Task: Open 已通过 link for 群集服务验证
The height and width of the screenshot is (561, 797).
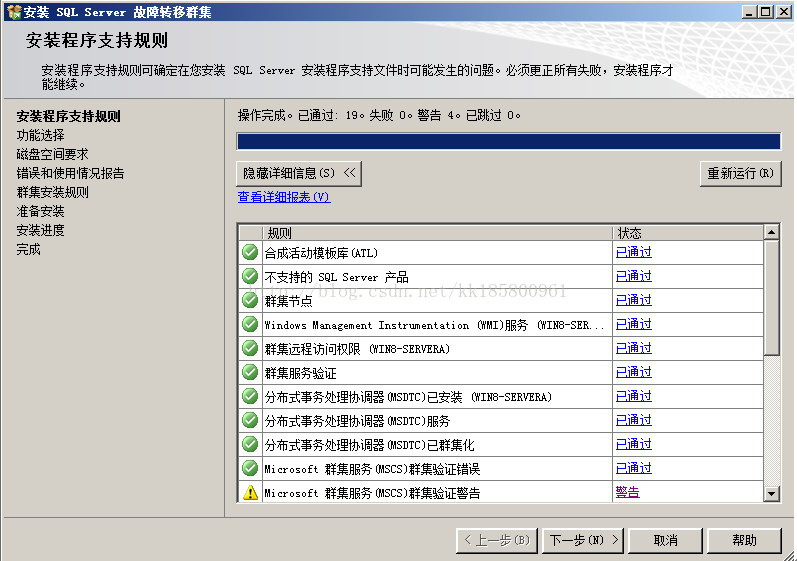Action: pos(633,372)
